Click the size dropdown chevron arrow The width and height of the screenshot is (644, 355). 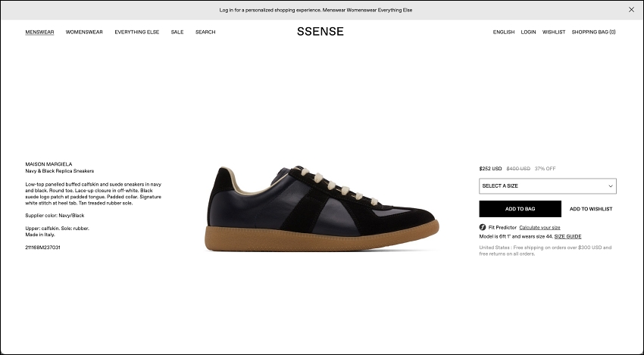[x=611, y=186]
